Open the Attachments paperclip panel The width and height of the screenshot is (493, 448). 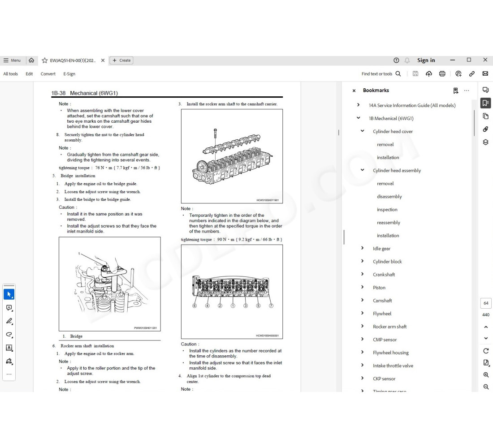(x=485, y=129)
